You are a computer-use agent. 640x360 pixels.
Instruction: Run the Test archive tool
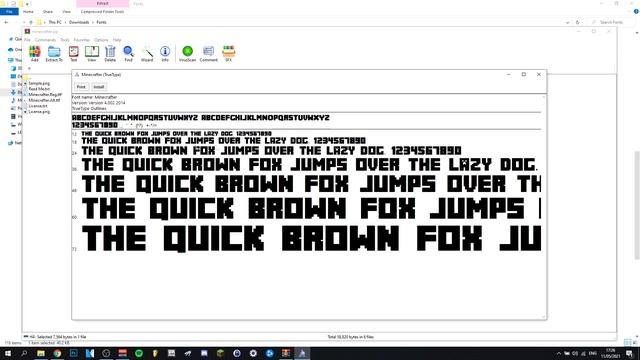[x=73, y=53]
